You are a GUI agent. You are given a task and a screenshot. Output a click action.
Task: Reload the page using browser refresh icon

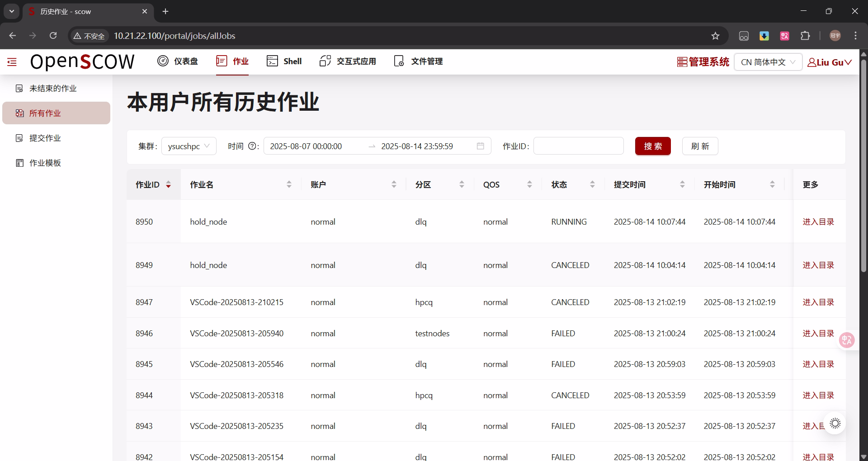[53, 36]
